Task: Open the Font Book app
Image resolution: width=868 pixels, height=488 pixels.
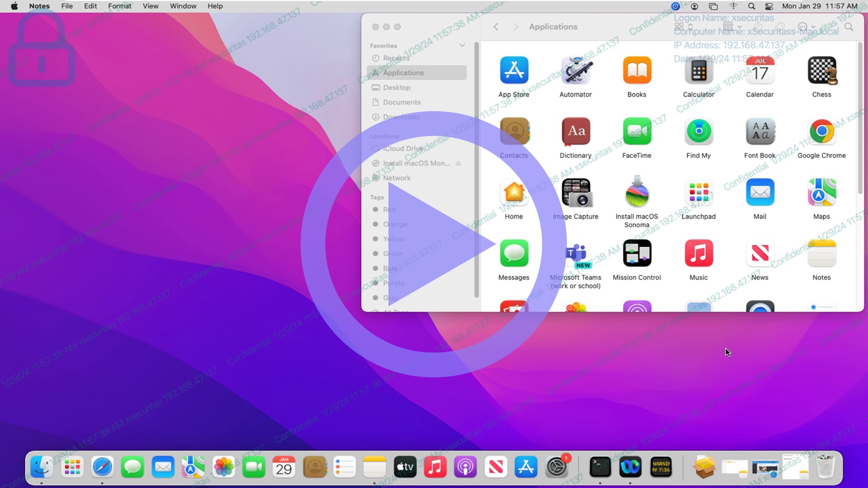Action: click(759, 132)
